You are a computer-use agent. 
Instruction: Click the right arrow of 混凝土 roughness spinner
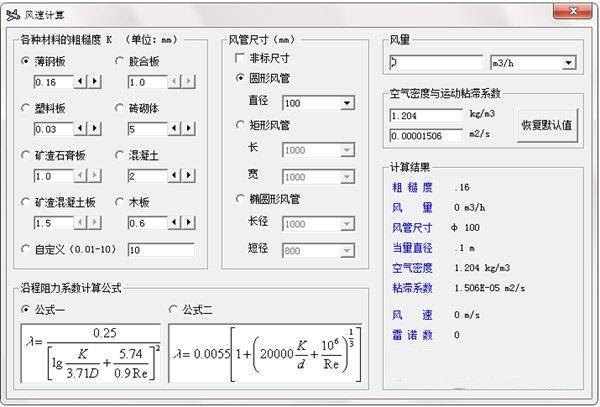point(190,176)
